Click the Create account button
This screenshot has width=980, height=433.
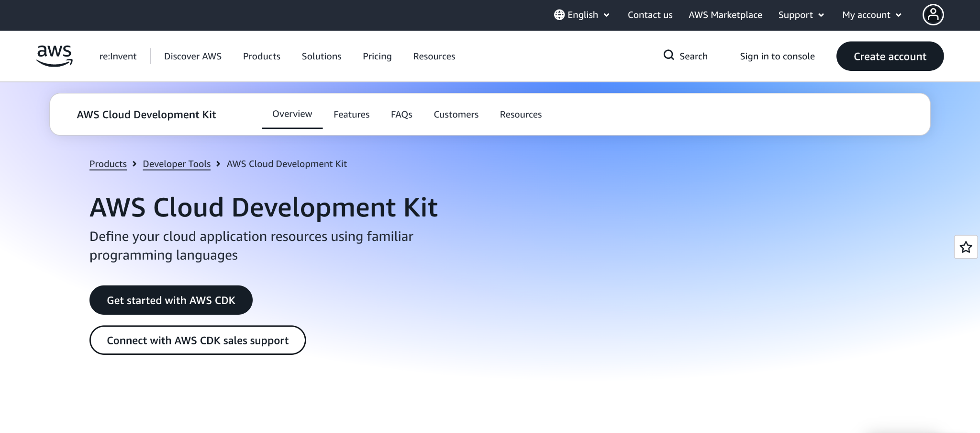[890, 56]
